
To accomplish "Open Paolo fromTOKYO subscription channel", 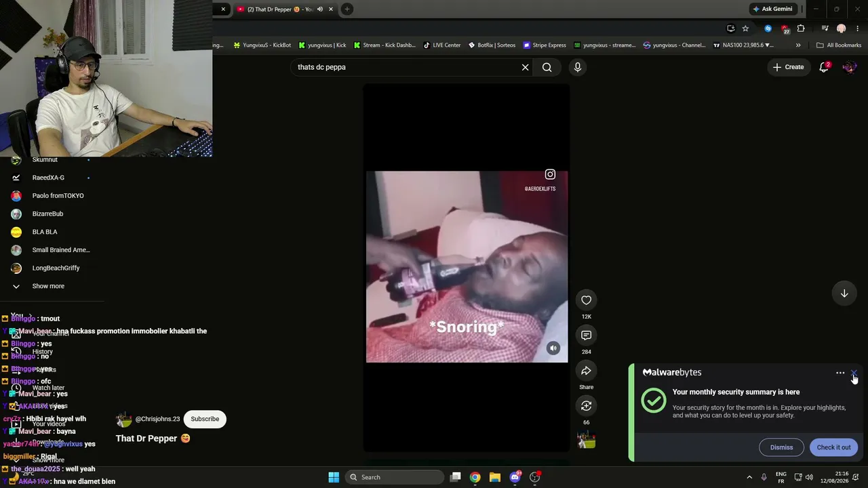I will (x=58, y=196).
